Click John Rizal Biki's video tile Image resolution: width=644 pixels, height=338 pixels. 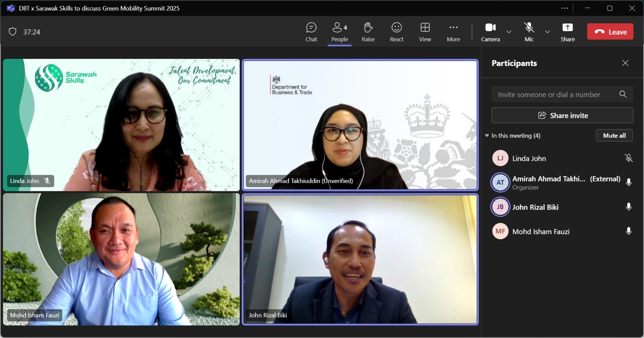point(360,259)
